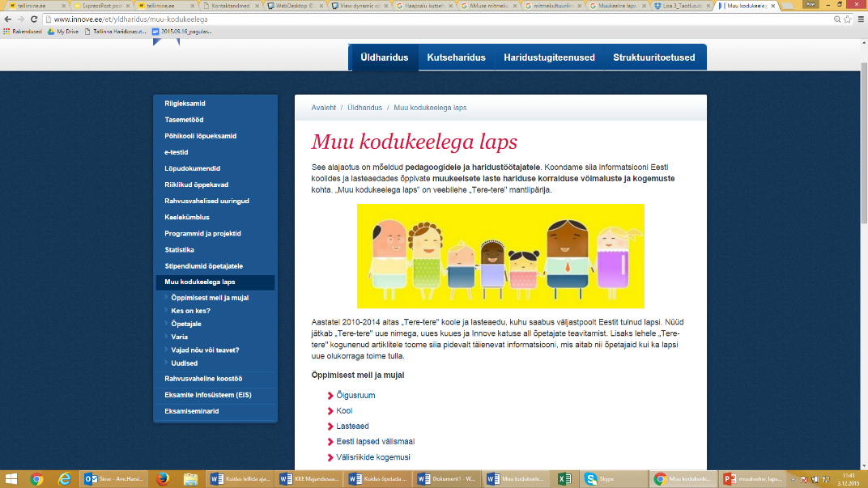The image size is (868, 488).
Task: Launch Internet Explorer from the taskbar
Action: [x=65, y=479]
